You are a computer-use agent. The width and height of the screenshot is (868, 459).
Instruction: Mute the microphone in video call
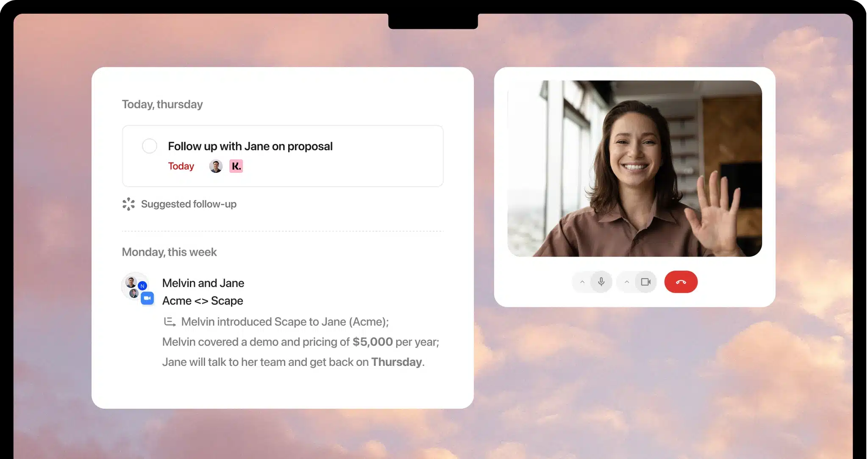pyautogui.click(x=601, y=282)
